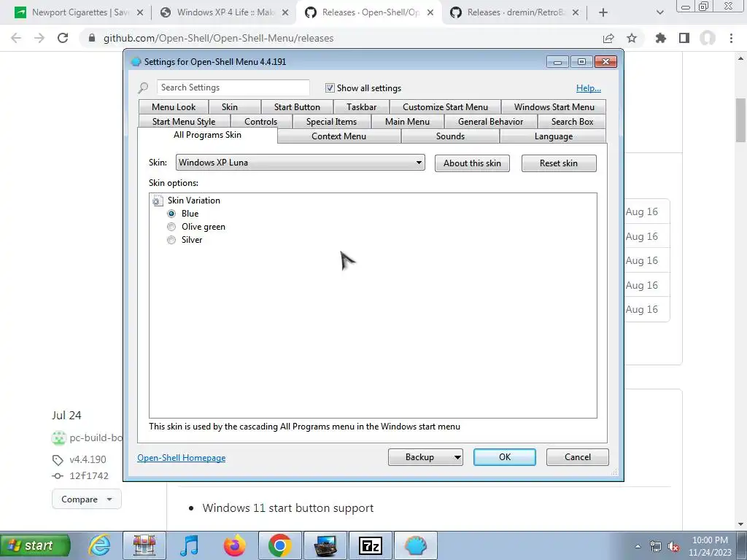The image size is (747, 560).
Task: Open Windows Start Menu tab
Action: coord(554,106)
